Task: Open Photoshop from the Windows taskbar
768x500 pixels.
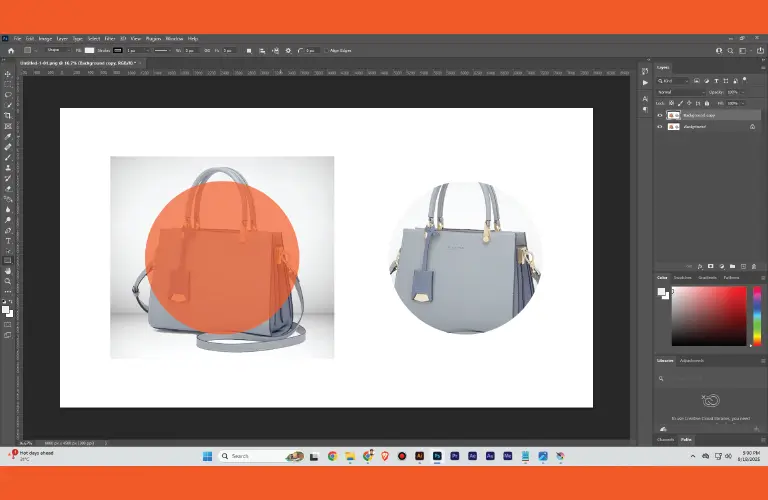Action: 437,456
